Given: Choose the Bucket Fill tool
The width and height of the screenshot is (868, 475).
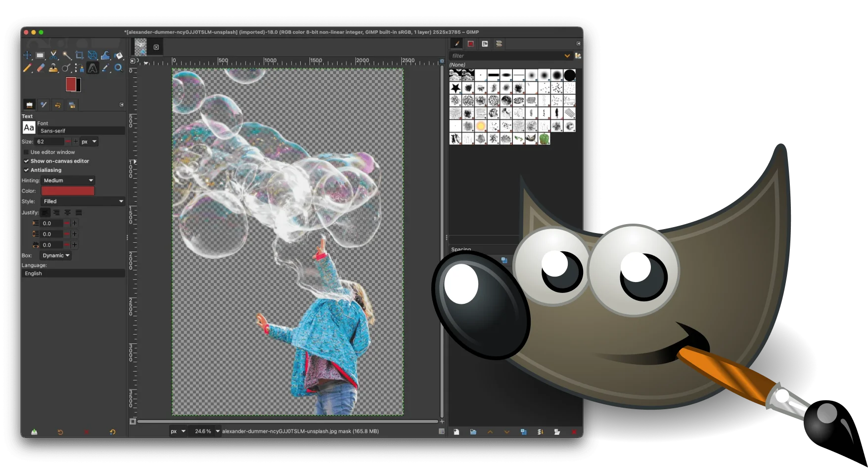Looking at the screenshot, I should 119,55.
